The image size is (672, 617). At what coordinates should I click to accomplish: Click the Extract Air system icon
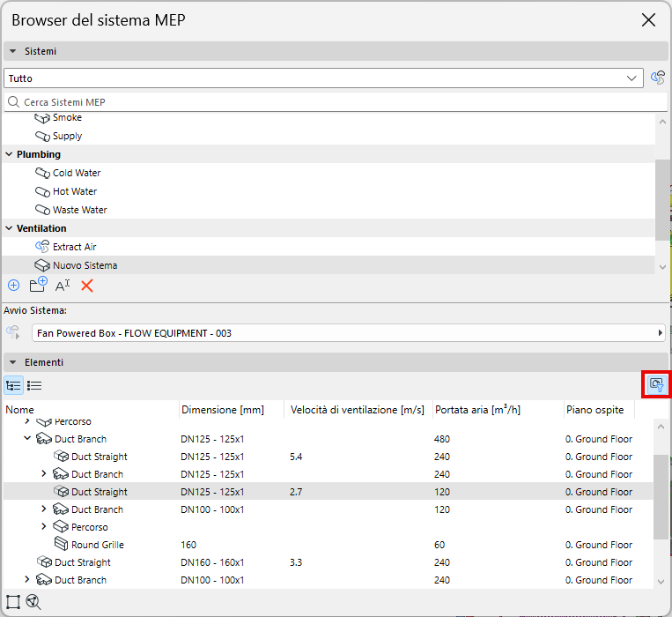[42, 247]
